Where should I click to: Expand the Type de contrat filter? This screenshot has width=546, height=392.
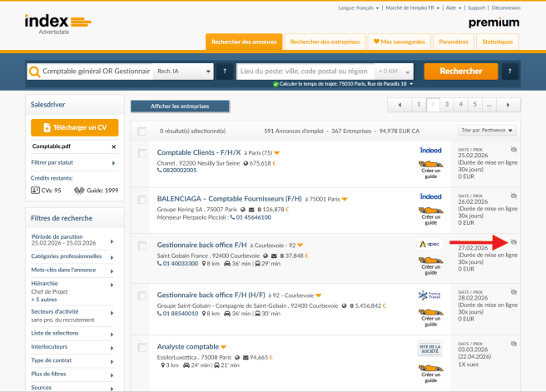tap(72, 360)
